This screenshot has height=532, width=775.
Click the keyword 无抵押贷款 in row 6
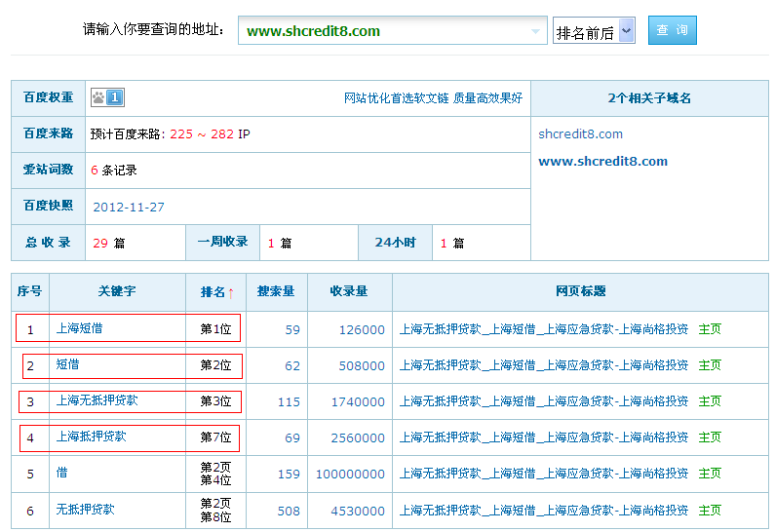tap(85, 510)
